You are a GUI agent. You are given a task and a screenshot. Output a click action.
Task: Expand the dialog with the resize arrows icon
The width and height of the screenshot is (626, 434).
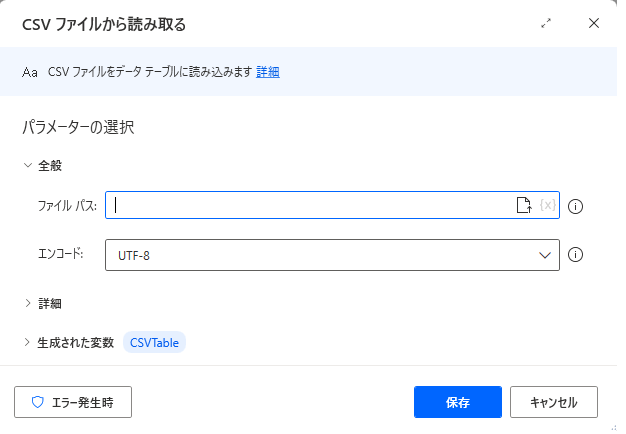(546, 24)
